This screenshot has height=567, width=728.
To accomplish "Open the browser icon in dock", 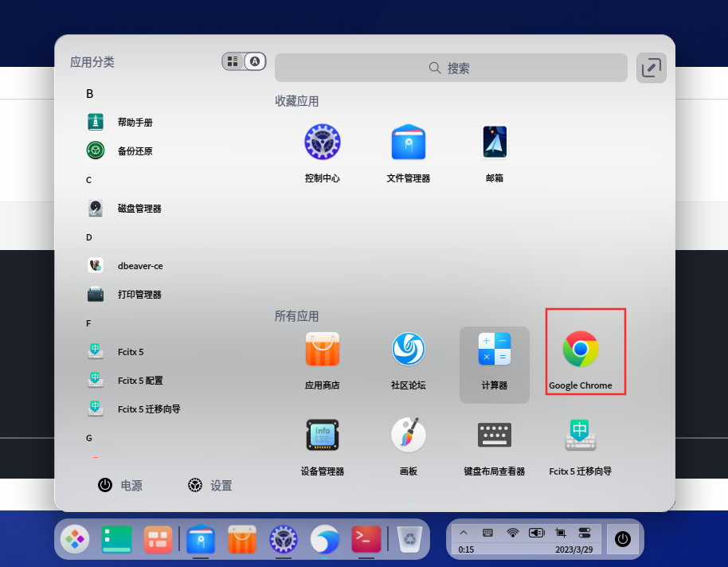I will (325, 539).
